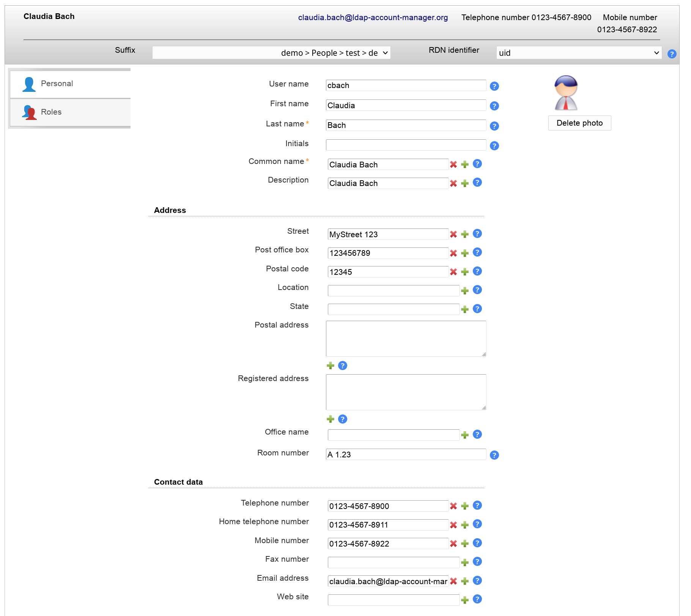Delete the Mobile number entry
This screenshot has width=691, height=616.
click(453, 544)
